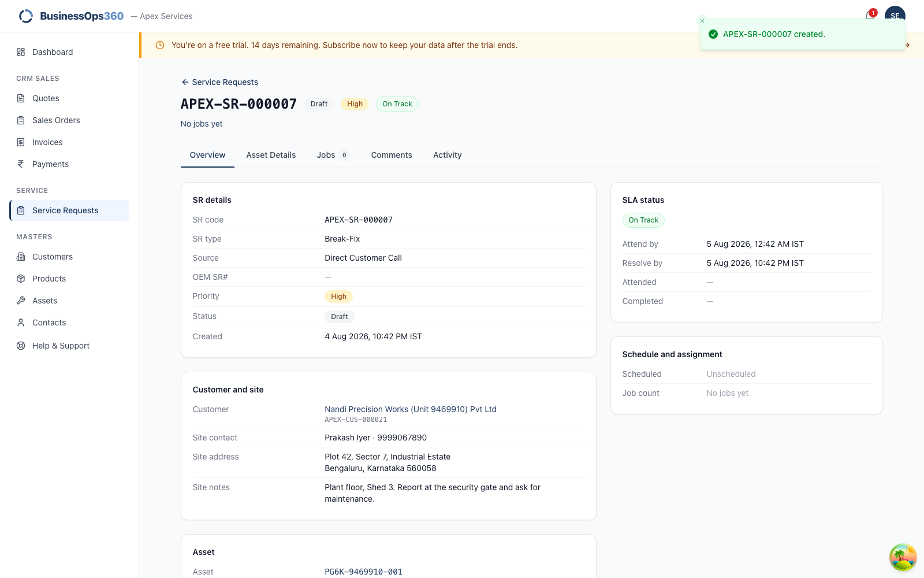
Task: Click the Invoices receipt icon
Action: [21, 142]
